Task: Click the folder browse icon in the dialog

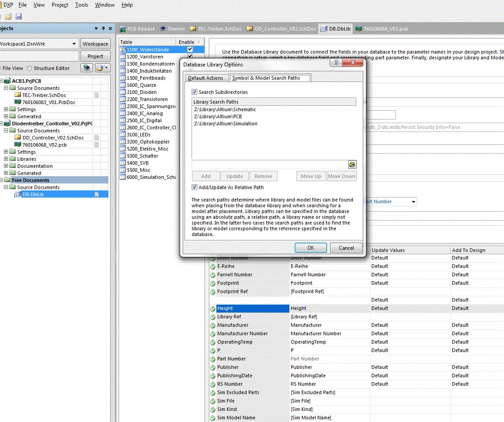Action: click(x=352, y=164)
